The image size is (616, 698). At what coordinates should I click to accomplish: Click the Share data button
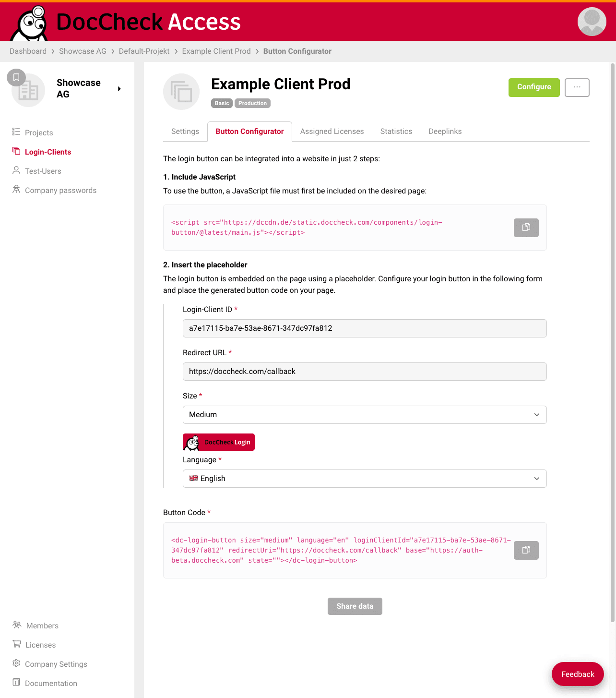tap(355, 606)
